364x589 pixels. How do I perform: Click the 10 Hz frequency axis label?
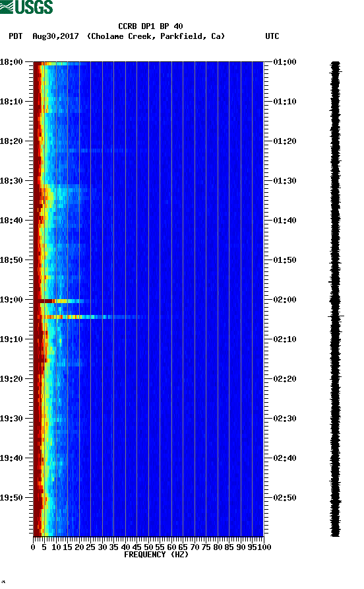[56, 547]
